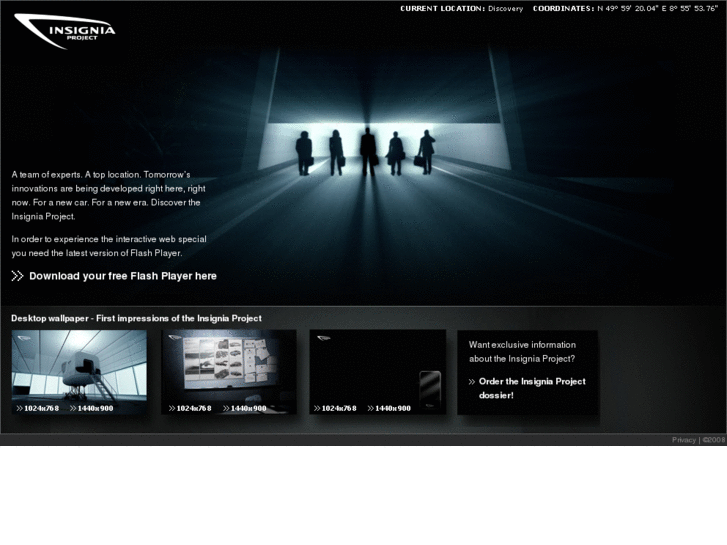Download simulator wallpaper in 1024x768
Screen dimensions: 727x545
click(x=38, y=408)
